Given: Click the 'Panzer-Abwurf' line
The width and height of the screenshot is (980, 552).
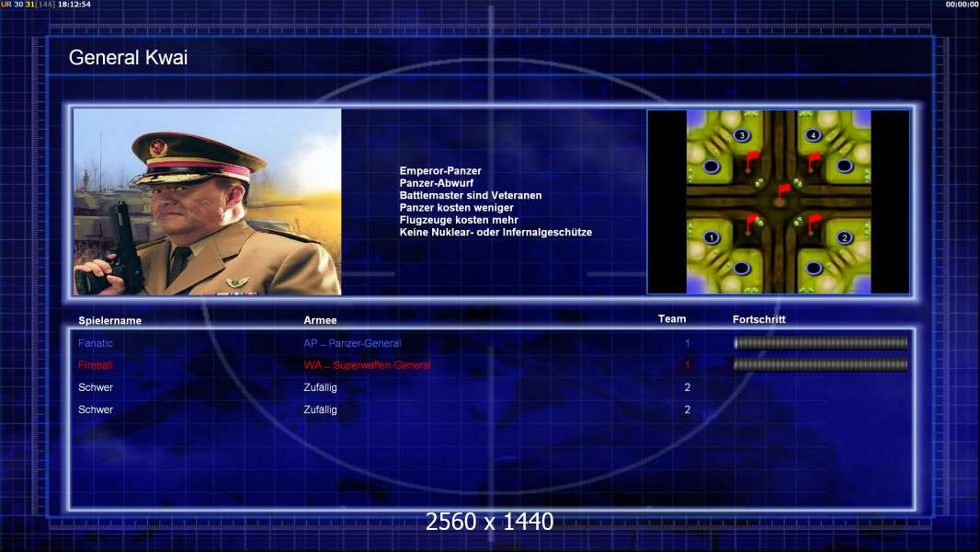Looking at the screenshot, I should point(437,183).
